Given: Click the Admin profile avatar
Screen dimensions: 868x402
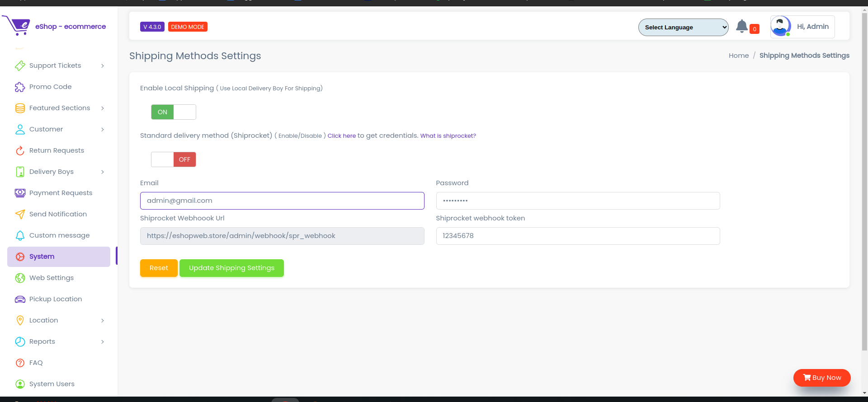Looking at the screenshot, I should coord(780,26).
